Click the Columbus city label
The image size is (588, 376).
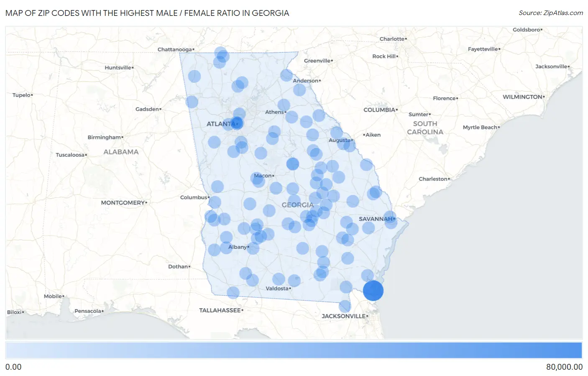[194, 197]
